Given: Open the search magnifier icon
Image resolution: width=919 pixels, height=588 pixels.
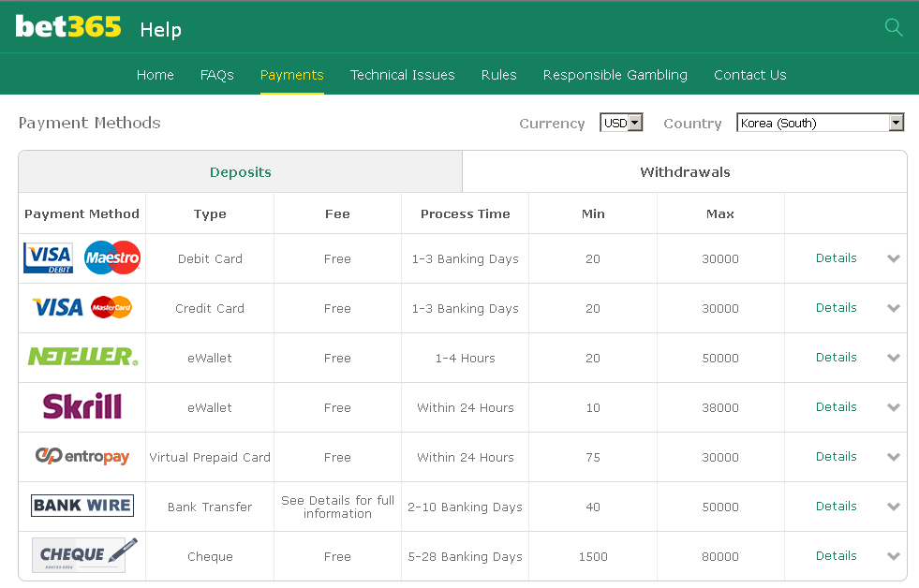Looking at the screenshot, I should pos(893,27).
